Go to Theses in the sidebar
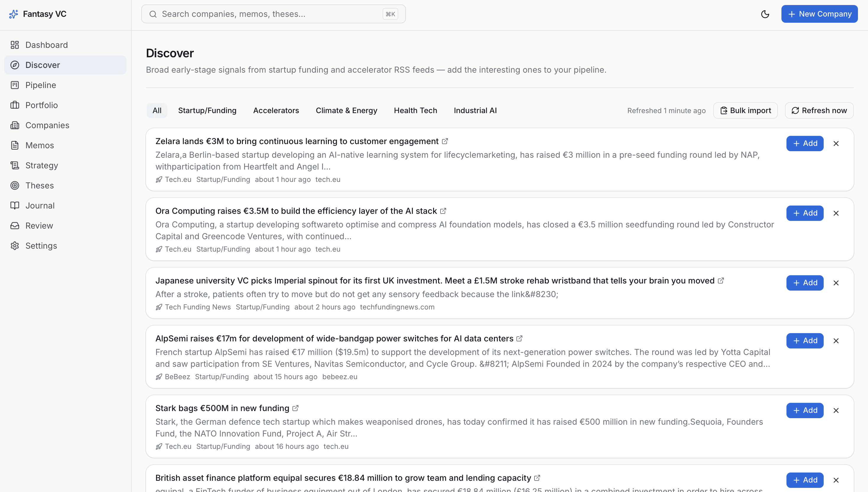Image resolution: width=868 pixels, height=492 pixels. click(65, 185)
